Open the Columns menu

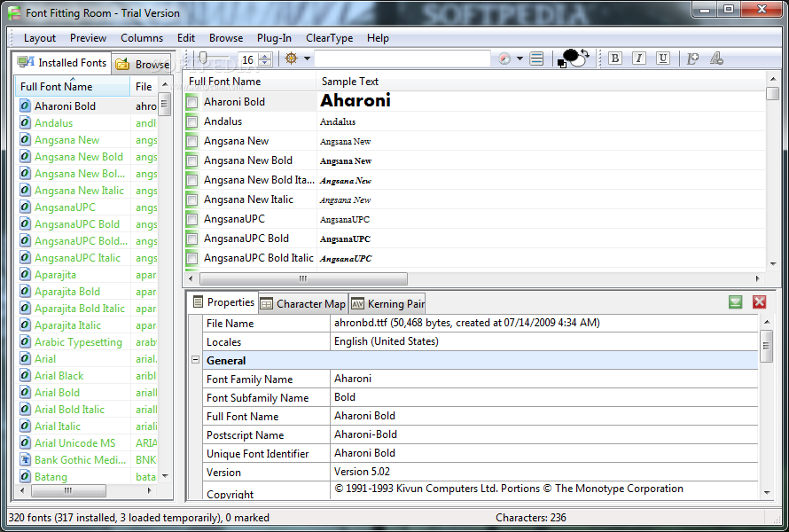point(142,38)
